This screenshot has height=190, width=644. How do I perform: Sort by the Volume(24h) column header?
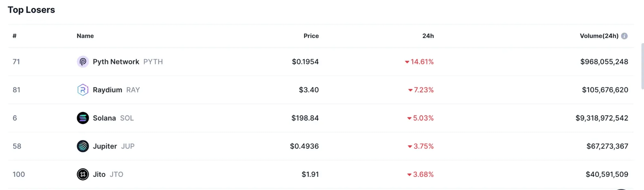pos(598,36)
